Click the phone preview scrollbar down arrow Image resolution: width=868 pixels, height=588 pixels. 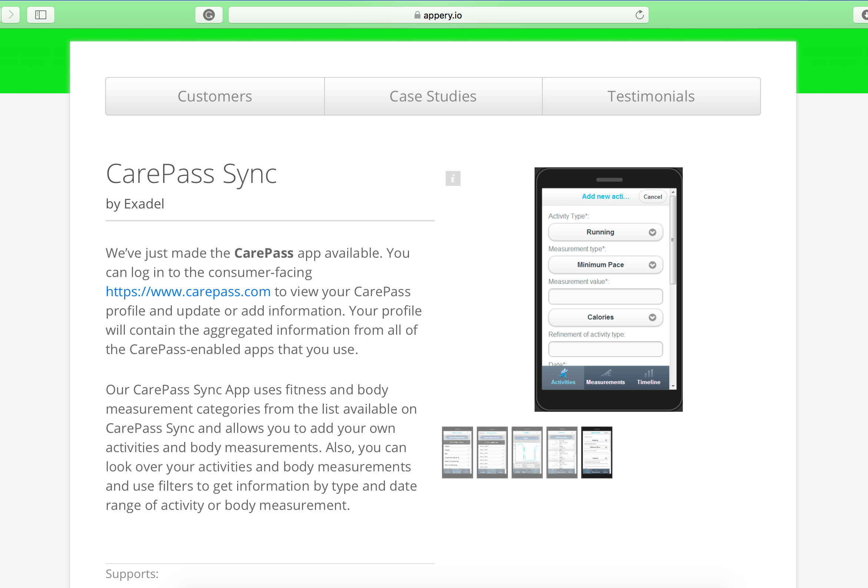pos(673,386)
